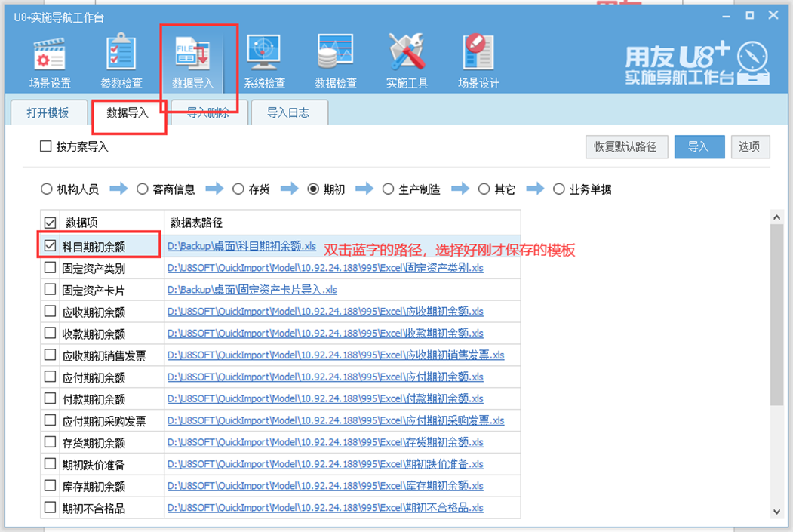The height and width of the screenshot is (532, 793).
Task: Switch to the 数据导入 tab
Action: tap(128, 112)
